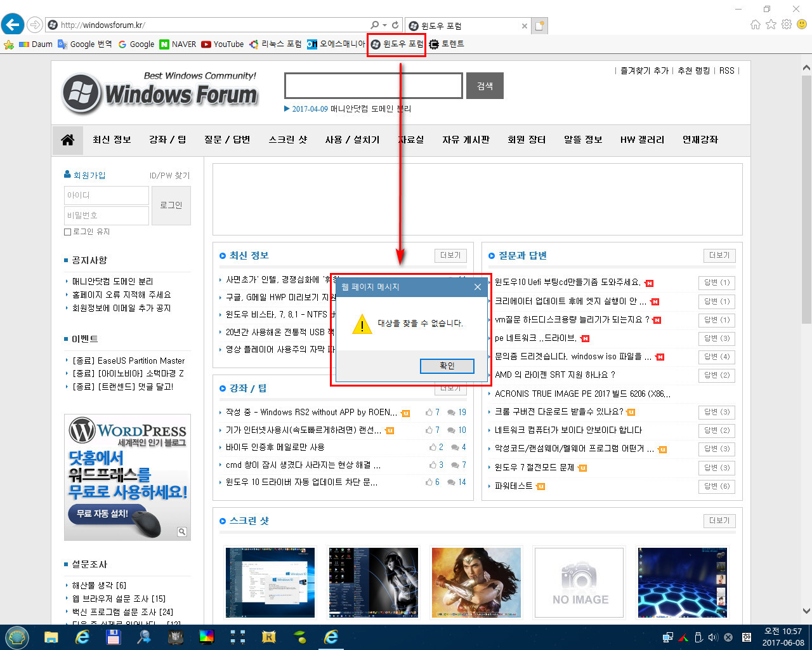Click 답변 (6) button for 파워테스트
The image size is (812, 650).
pos(717,486)
